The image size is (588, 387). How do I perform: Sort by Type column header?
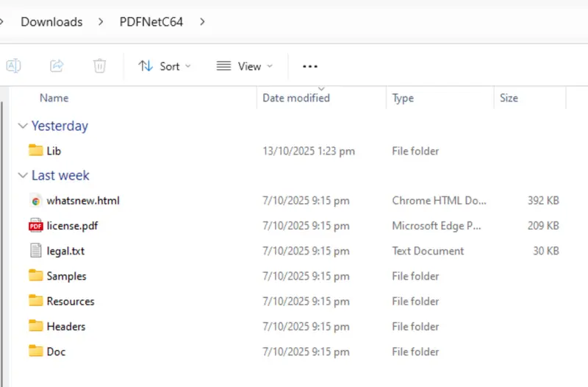pos(403,98)
